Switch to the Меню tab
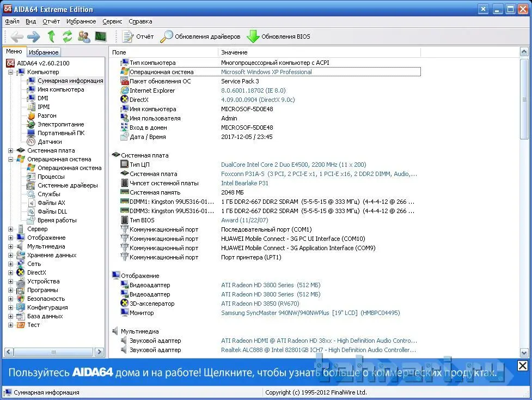 [14, 51]
